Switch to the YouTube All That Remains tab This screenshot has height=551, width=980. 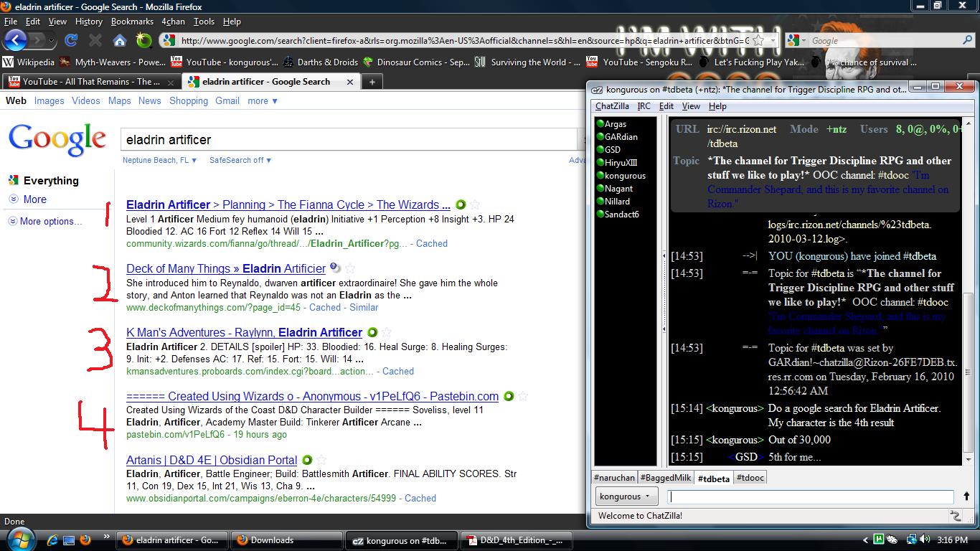pos(91,82)
